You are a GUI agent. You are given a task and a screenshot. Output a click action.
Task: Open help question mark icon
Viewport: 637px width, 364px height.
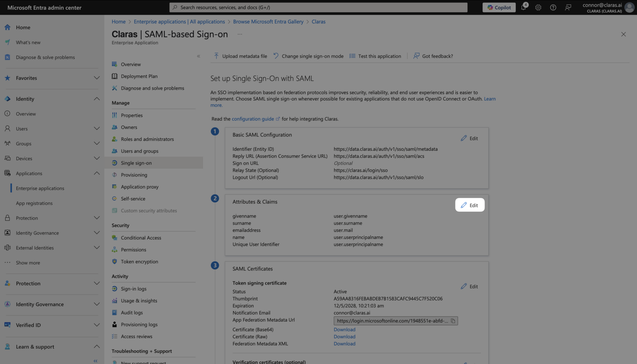click(553, 7)
